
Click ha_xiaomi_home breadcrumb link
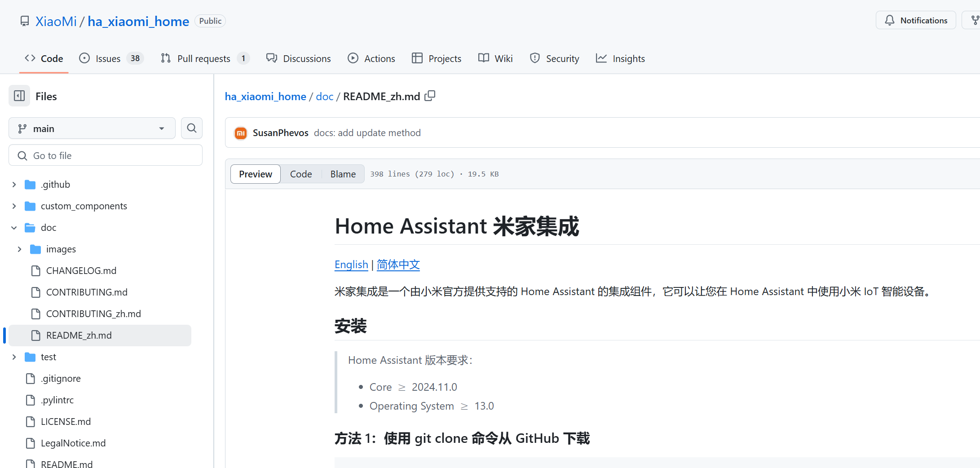(x=265, y=97)
